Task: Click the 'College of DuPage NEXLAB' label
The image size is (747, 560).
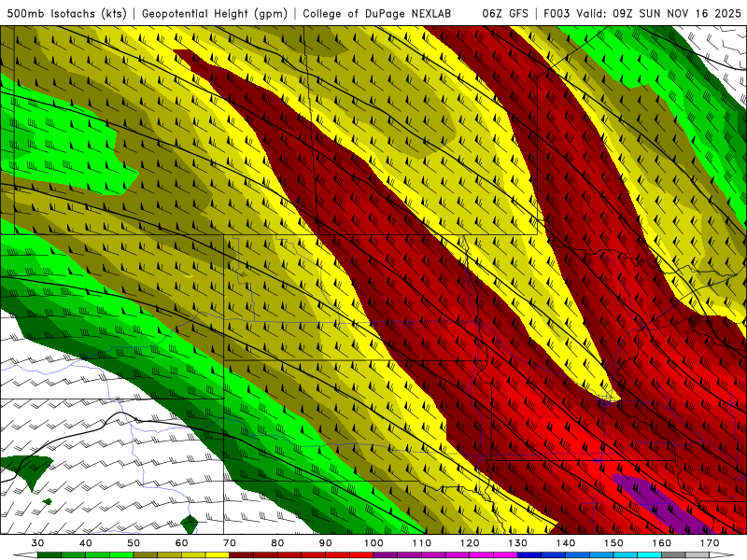Action: [377, 13]
